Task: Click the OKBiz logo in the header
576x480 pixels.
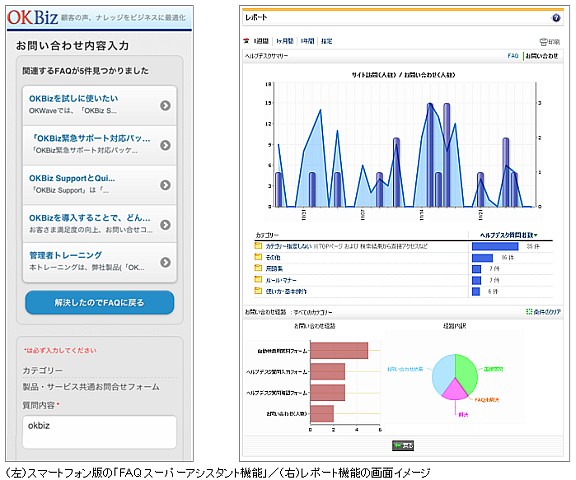Action: [x=32, y=17]
